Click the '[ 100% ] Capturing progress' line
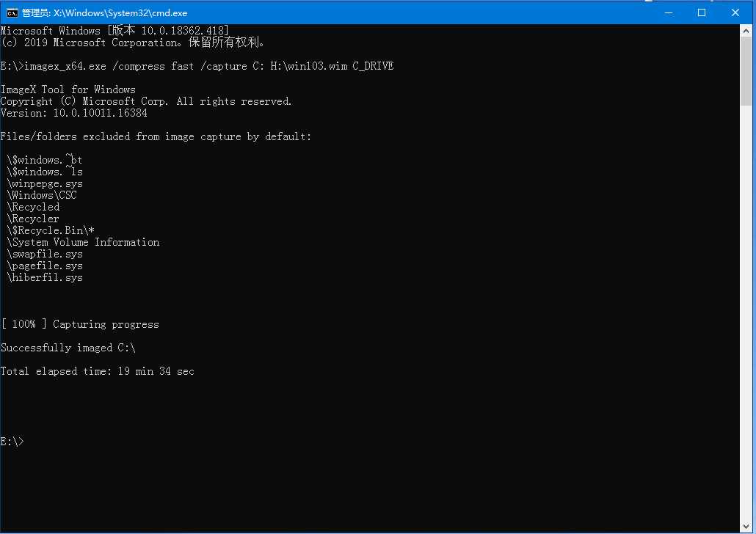This screenshot has height=534, width=756. click(79, 324)
